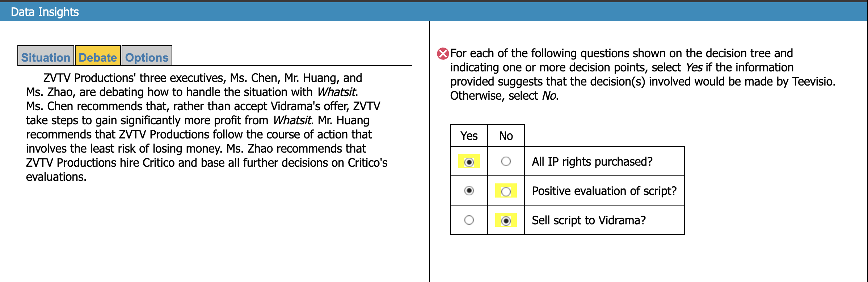Image resolution: width=868 pixels, height=282 pixels.
Task: Click the No column header
Action: pos(506,136)
